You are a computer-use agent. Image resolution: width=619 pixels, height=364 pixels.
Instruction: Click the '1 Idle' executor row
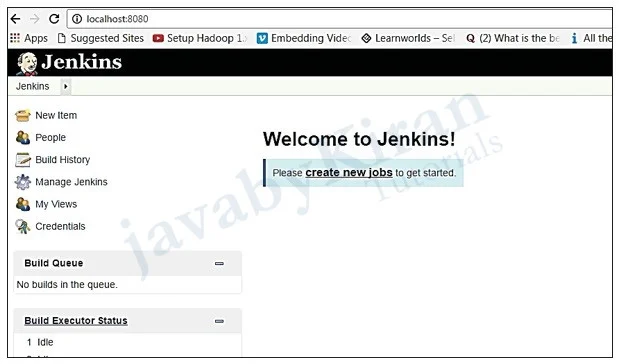point(40,342)
